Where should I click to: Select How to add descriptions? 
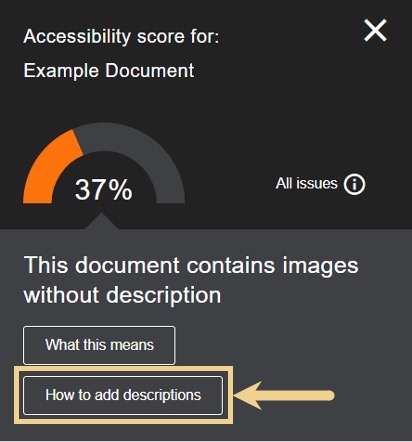[123, 395]
